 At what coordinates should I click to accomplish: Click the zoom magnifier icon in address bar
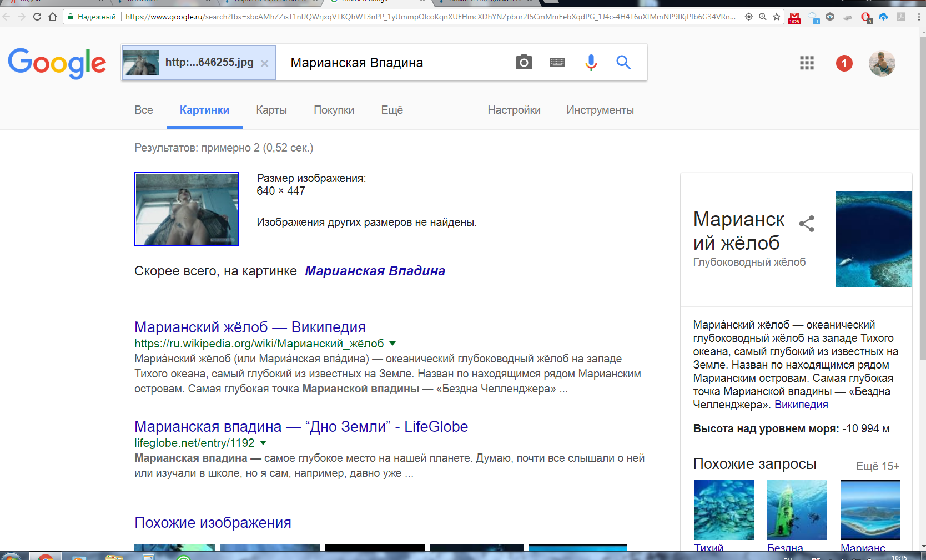coord(763,17)
